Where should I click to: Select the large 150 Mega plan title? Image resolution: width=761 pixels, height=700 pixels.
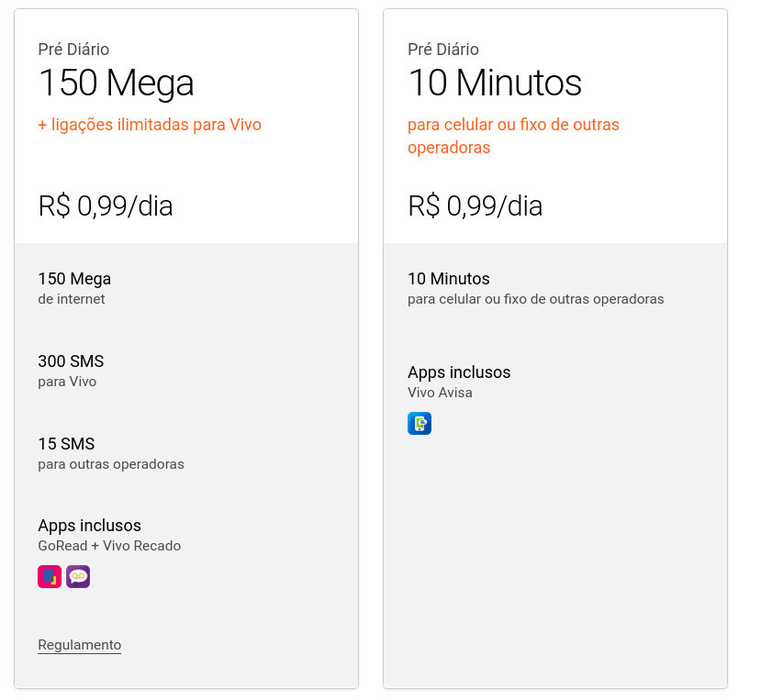[x=116, y=83]
